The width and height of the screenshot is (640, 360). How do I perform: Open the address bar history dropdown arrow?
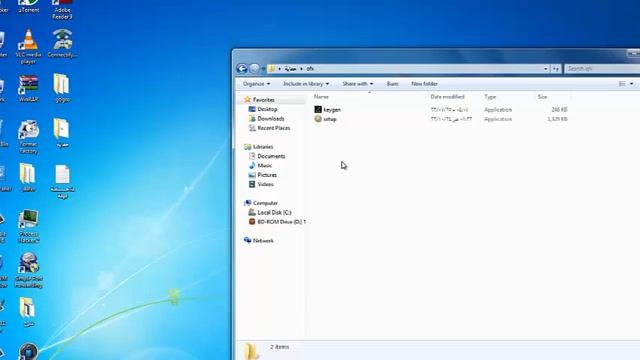pos(546,69)
